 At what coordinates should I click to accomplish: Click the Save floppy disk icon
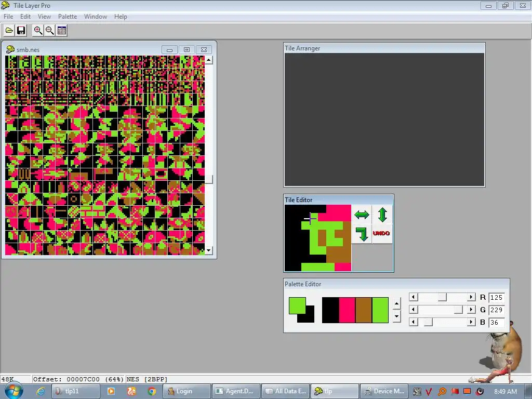[21, 31]
